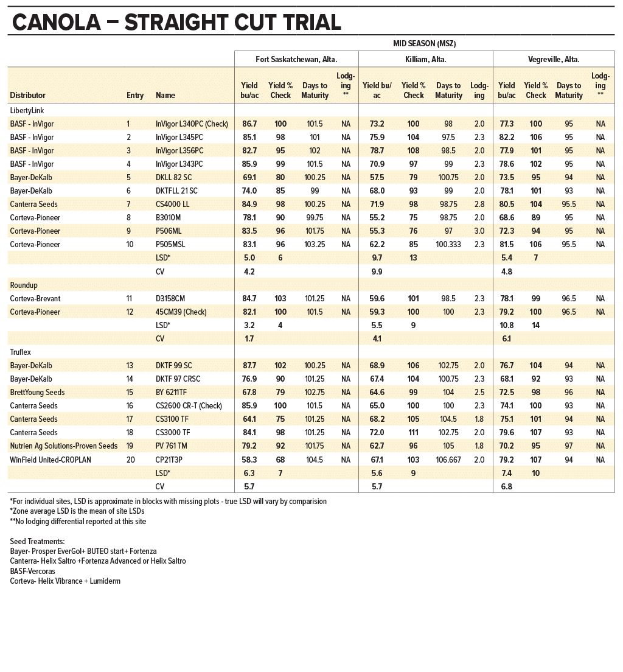Click the 'Zone average LSD' footnote line

pos(77,511)
